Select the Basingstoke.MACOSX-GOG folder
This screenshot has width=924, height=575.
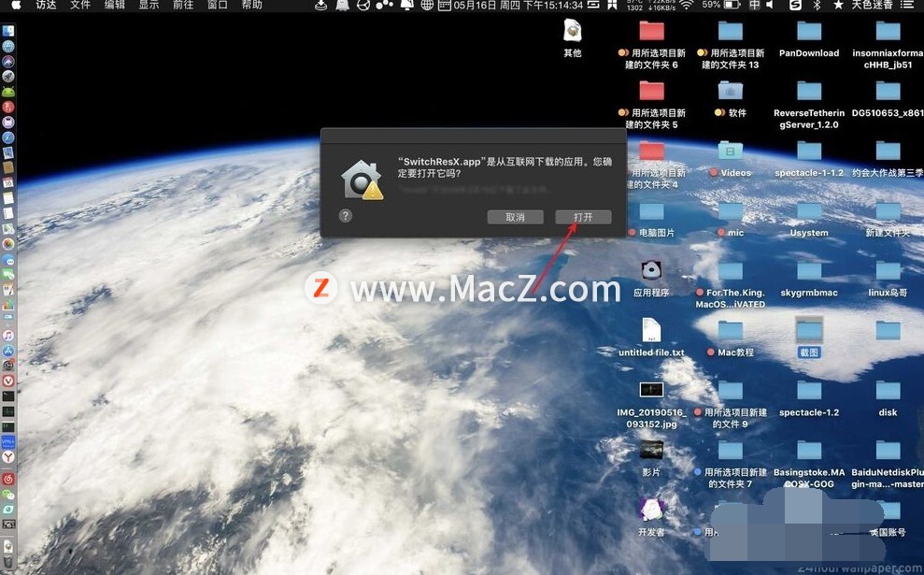click(x=809, y=464)
